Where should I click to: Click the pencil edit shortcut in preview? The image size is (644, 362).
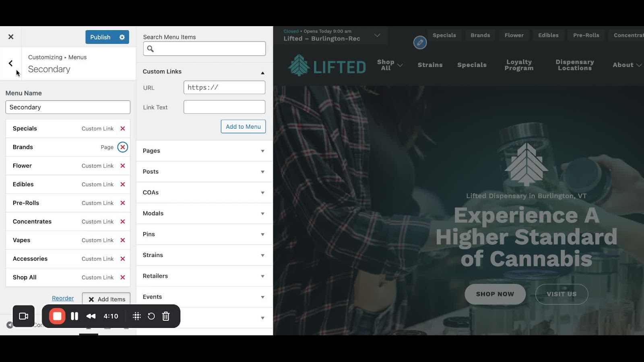pos(420,42)
